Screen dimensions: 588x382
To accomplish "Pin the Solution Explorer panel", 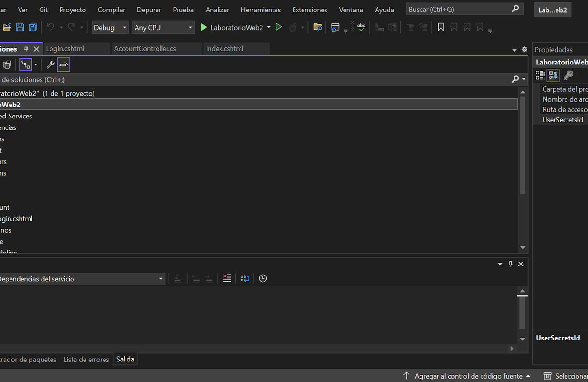I will 26,49.
